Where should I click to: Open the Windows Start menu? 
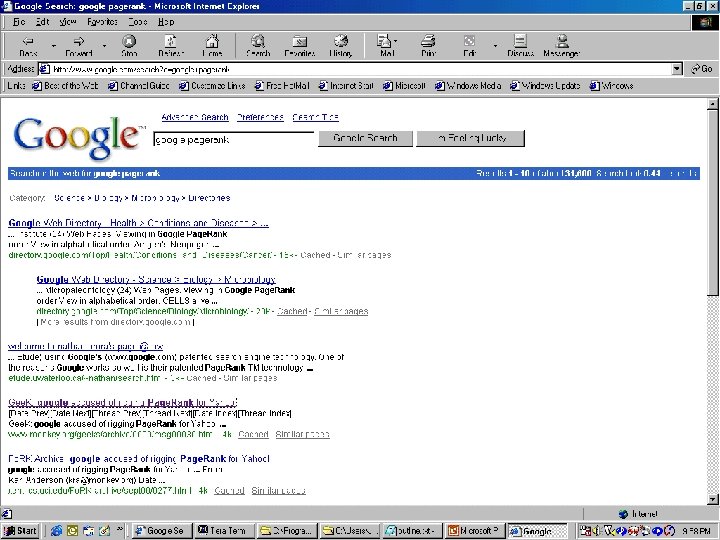[20, 531]
